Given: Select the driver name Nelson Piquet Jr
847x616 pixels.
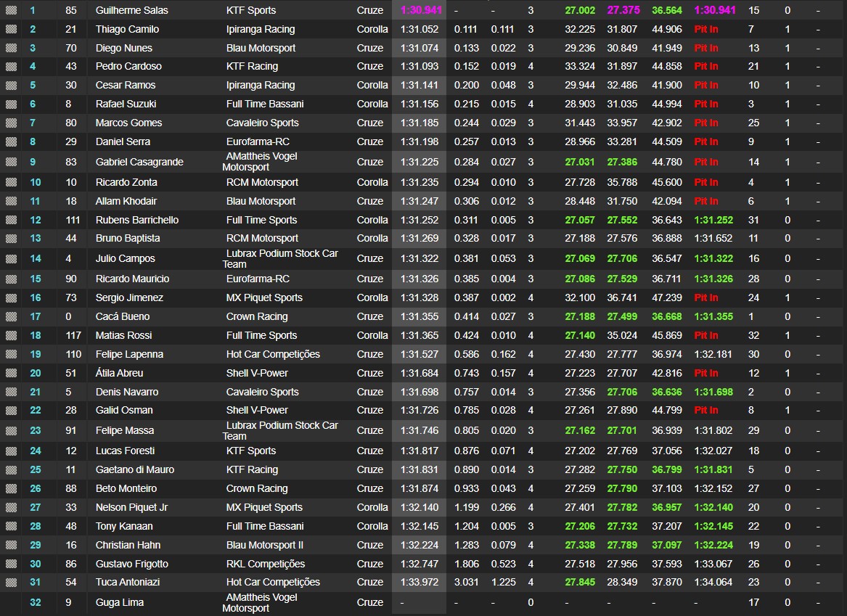Looking at the screenshot, I should point(132,507).
